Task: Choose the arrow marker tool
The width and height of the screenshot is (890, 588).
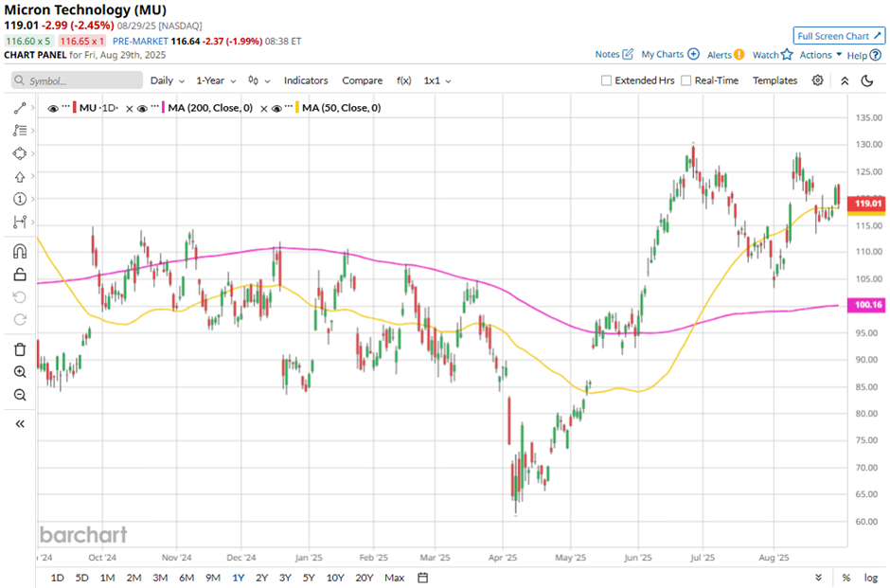Action: pos(20,176)
